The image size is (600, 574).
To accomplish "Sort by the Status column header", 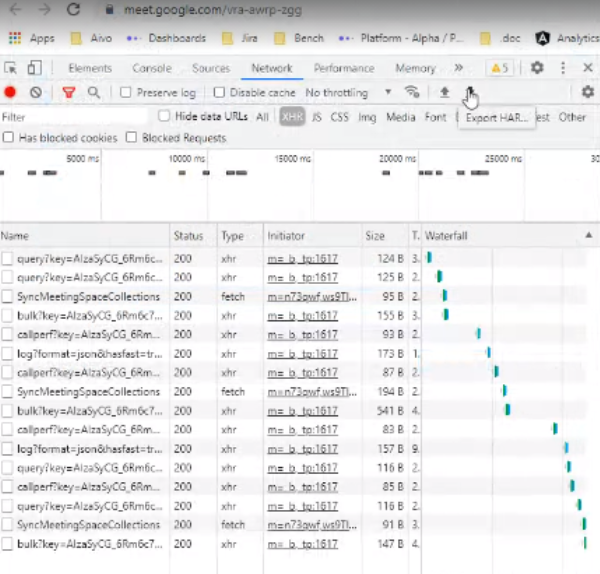I will (x=194, y=236).
